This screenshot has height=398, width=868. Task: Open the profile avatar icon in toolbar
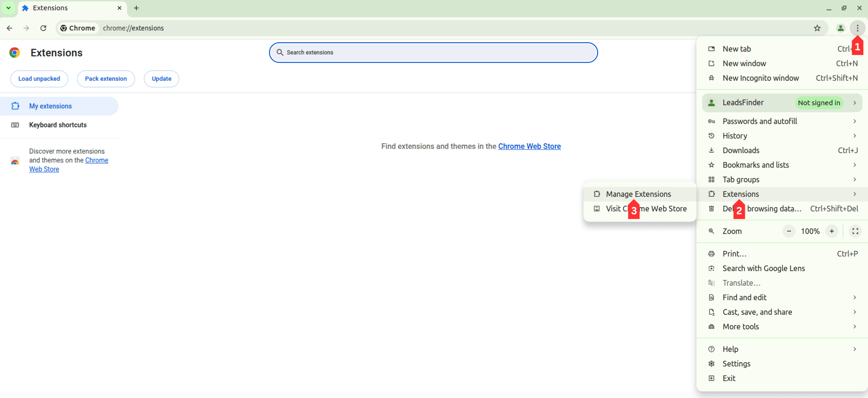841,28
